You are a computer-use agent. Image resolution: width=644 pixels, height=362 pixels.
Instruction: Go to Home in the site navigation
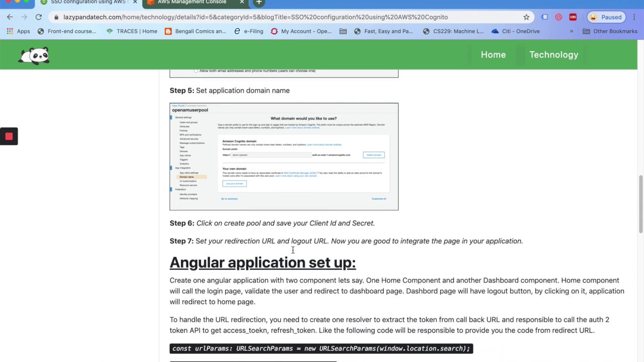(x=493, y=55)
